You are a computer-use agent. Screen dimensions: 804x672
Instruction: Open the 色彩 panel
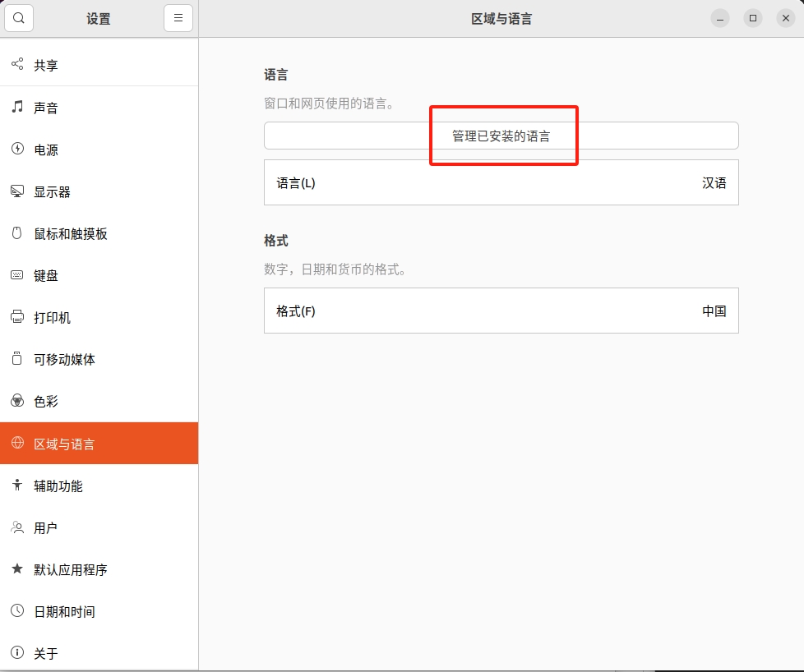pos(99,402)
